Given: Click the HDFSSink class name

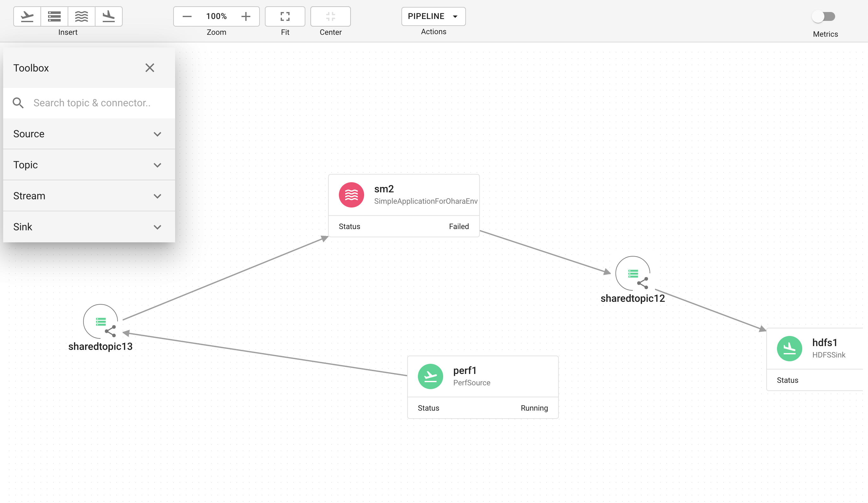Looking at the screenshot, I should (829, 355).
